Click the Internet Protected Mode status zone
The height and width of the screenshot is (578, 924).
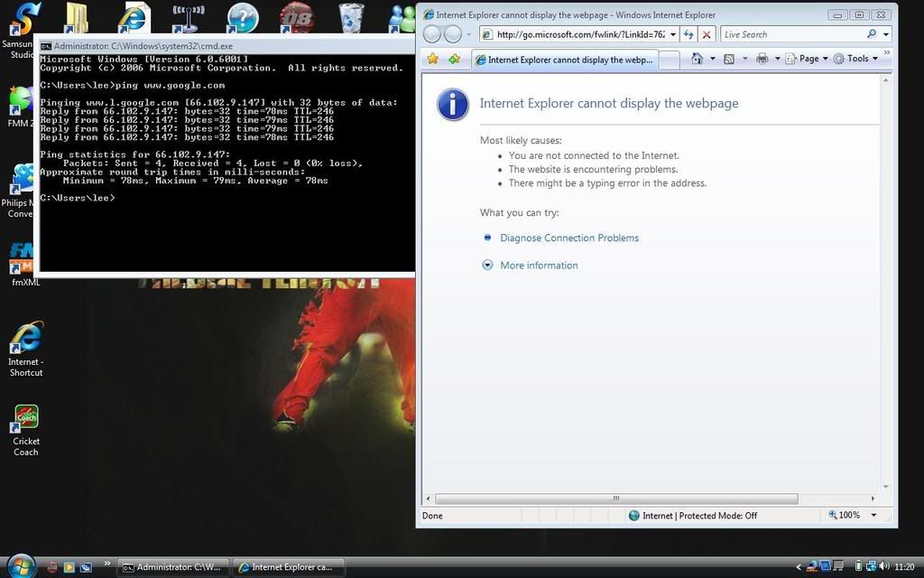click(x=692, y=516)
